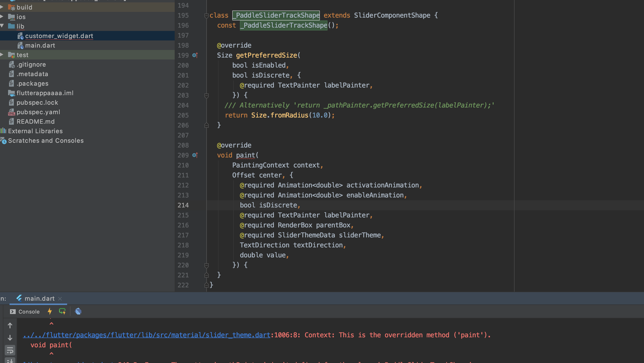
Task: Jump to previous message with the up arrow icon
Action: click(10, 325)
